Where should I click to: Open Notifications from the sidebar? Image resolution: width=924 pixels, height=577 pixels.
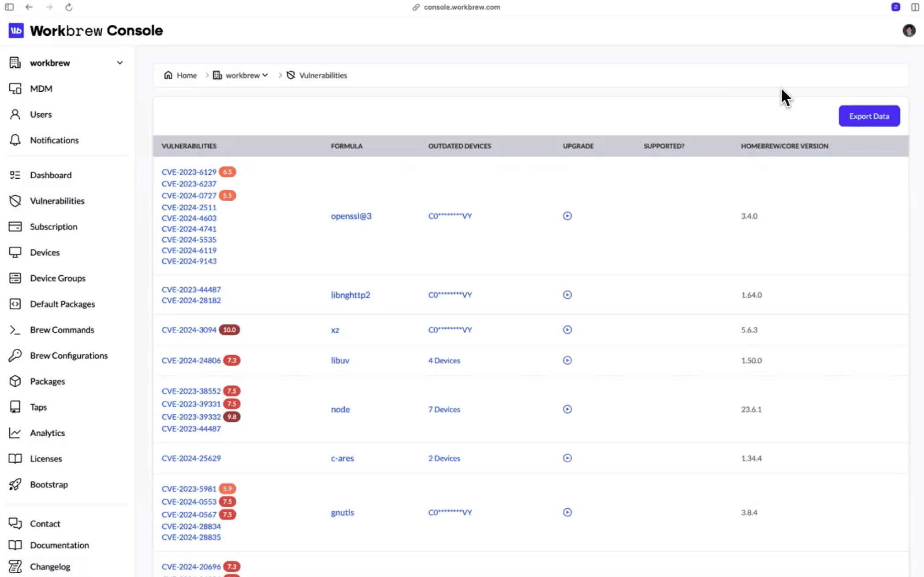(x=54, y=140)
